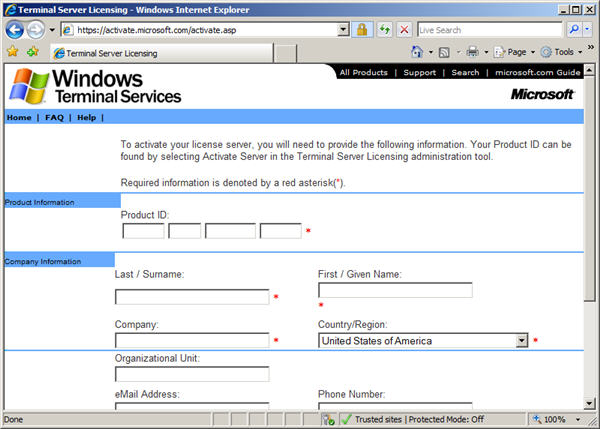Viewport: 600px width, 429px height.
Task: Click the third Product ID box
Action: click(x=230, y=231)
